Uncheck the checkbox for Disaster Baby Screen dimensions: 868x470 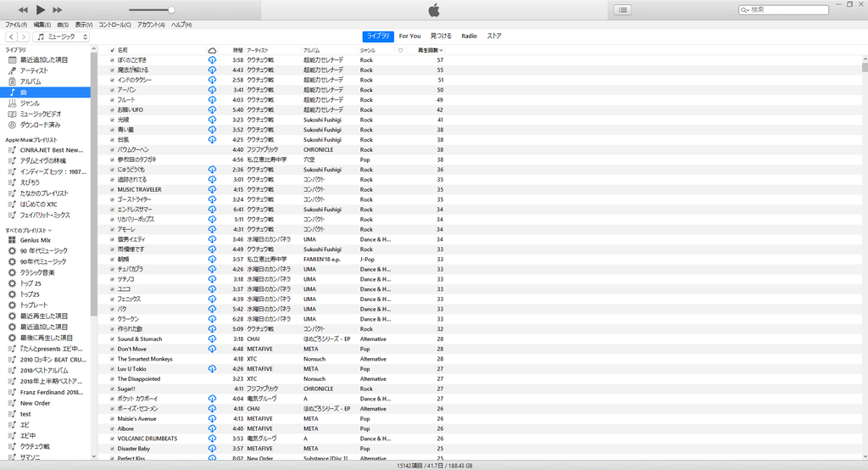(x=113, y=449)
